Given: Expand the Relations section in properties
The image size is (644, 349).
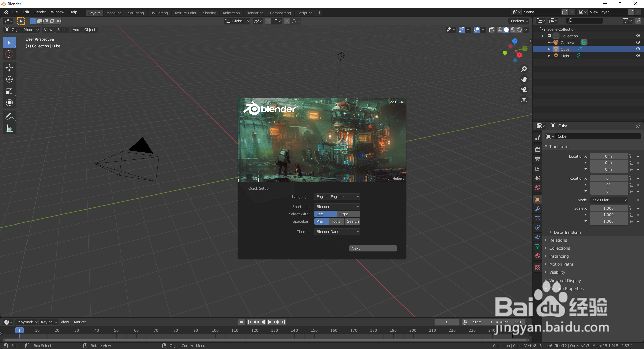Looking at the screenshot, I should (x=558, y=240).
